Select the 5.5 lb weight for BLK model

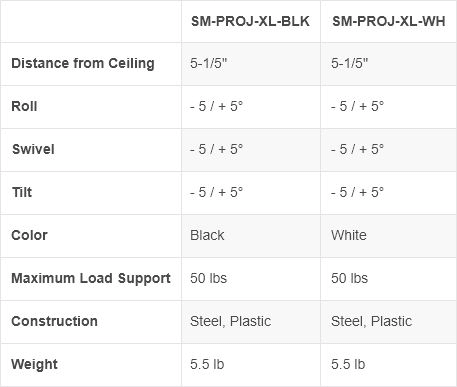tap(207, 364)
